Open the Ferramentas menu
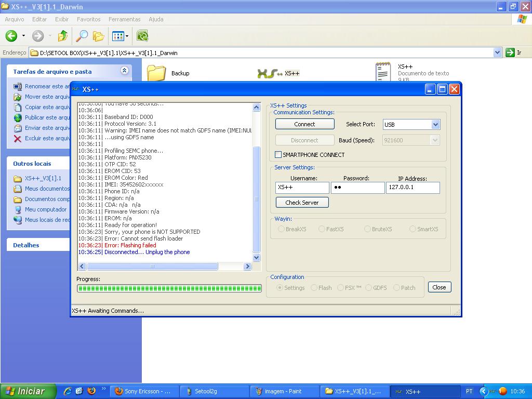This screenshot has width=532, height=399. [125, 19]
